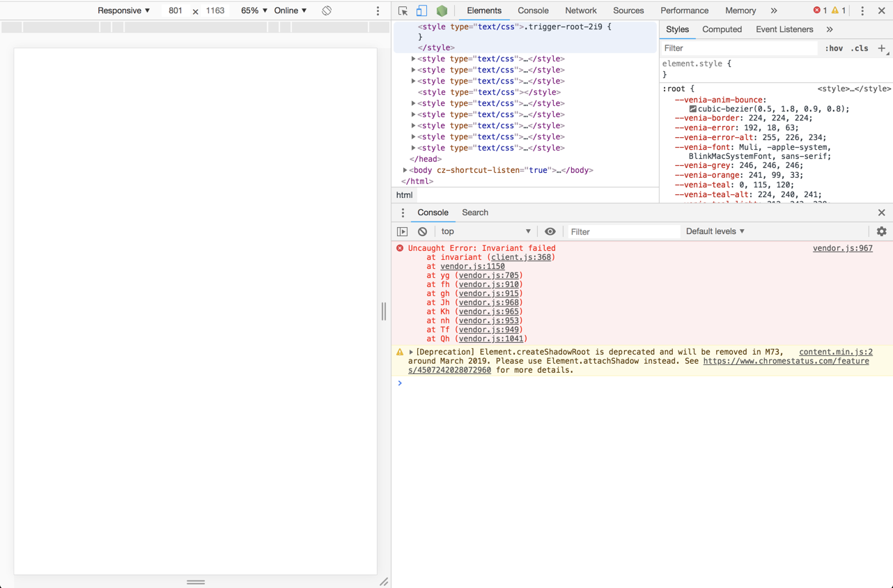Activate the inspect element picker icon
This screenshot has width=893, height=588.
pyautogui.click(x=403, y=10)
